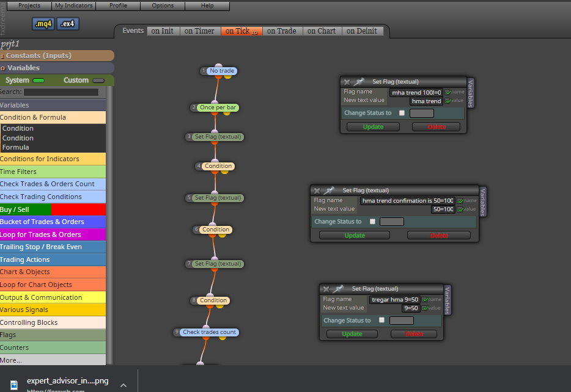Expand the Counters category
Screen dimensions: 571x392
coord(53,347)
